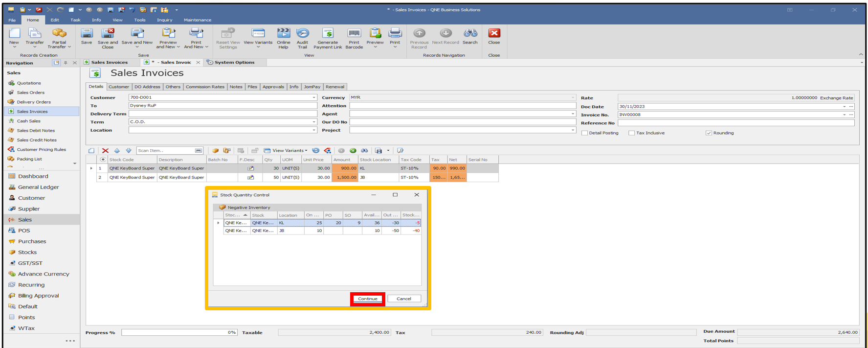The image size is (868, 348).
Task: Click the green circle icon in the grid toolbar
Action: pos(353,151)
